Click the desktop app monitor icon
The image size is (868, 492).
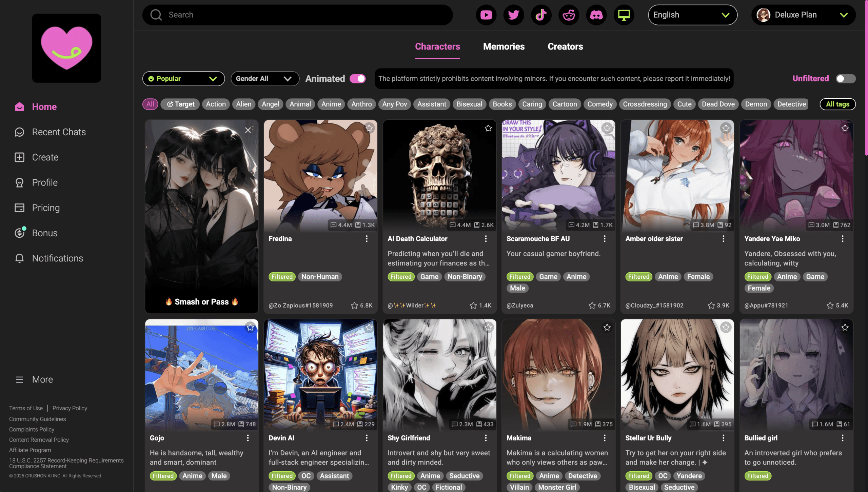click(x=624, y=15)
